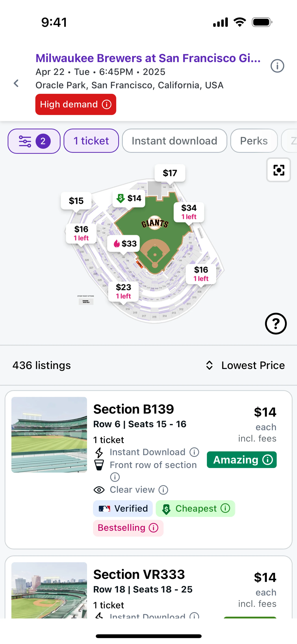Select the $33 hot price marker
Viewport: 297px width, 644px height.
coord(123,244)
